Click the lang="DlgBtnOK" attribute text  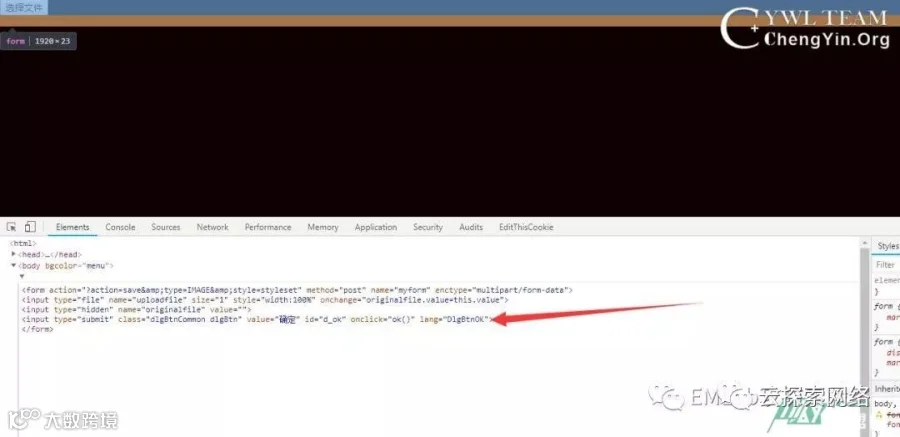click(x=453, y=319)
